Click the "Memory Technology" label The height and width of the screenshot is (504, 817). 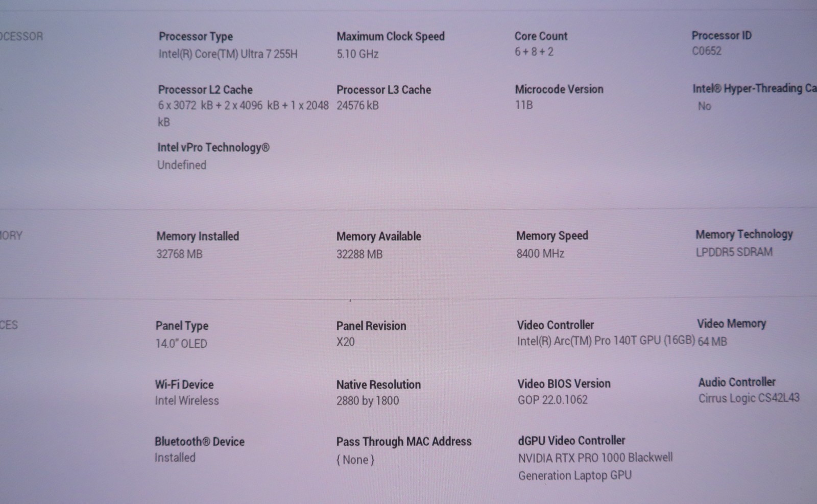744,234
